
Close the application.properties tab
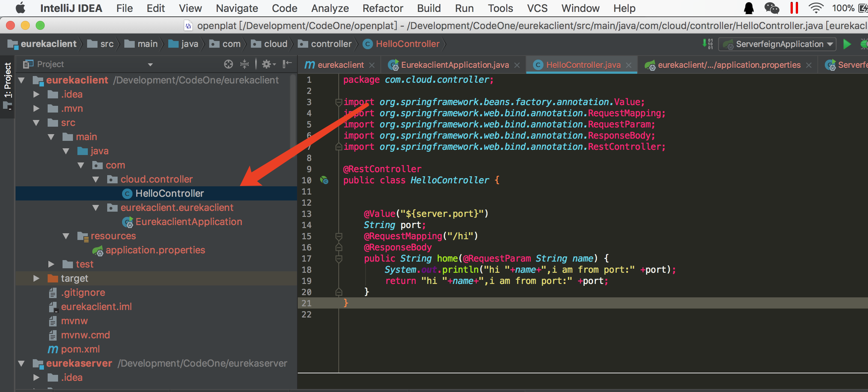(x=809, y=65)
